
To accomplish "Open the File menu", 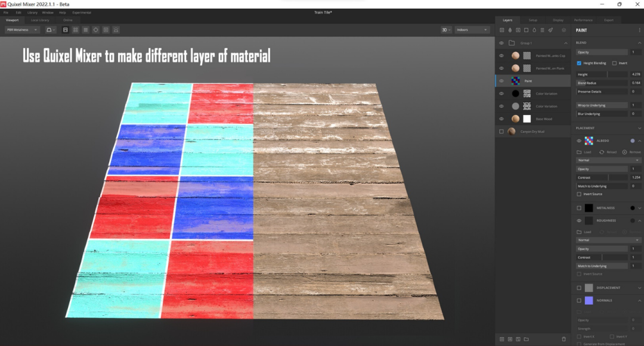I will (x=6, y=13).
